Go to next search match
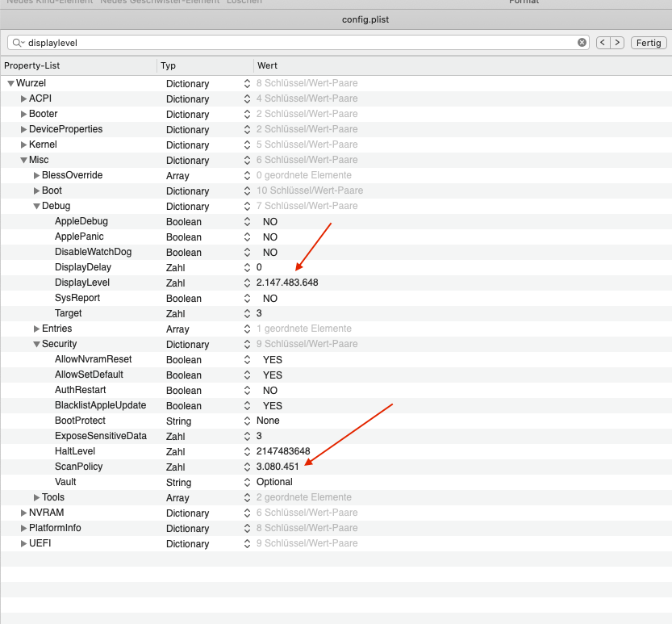672x624 pixels. [x=617, y=43]
